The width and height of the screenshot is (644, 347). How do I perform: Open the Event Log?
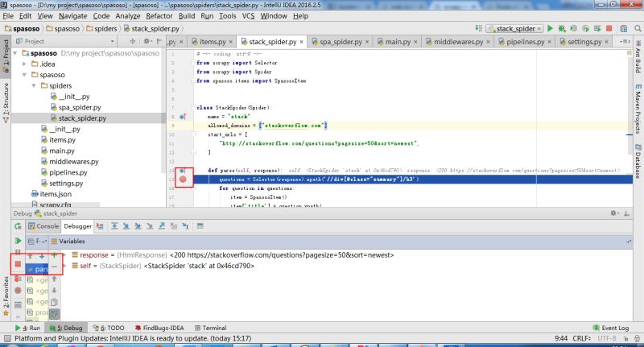611,328
